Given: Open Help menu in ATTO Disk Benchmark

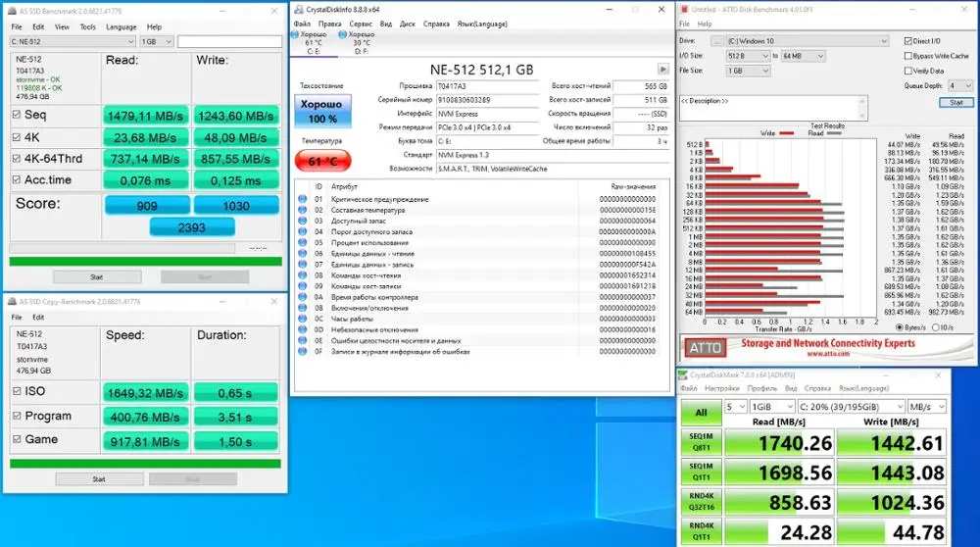Looking at the screenshot, I should (x=705, y=24).
